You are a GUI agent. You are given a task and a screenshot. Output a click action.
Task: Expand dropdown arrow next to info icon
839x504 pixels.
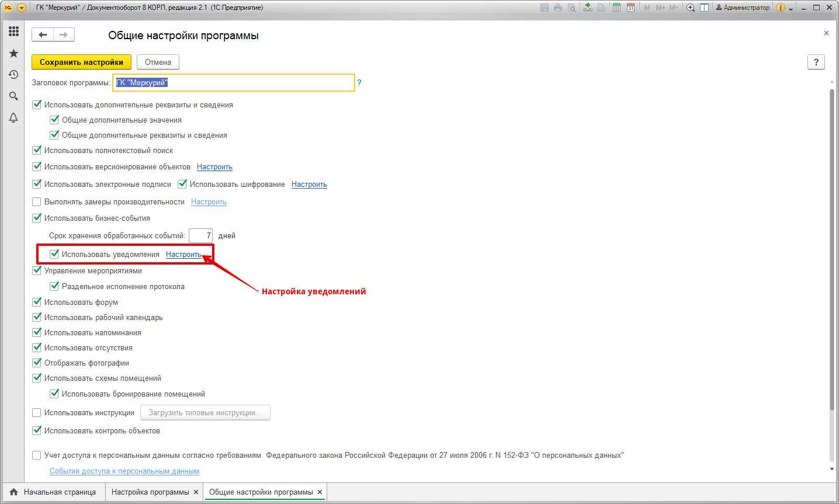coord(791,8)
